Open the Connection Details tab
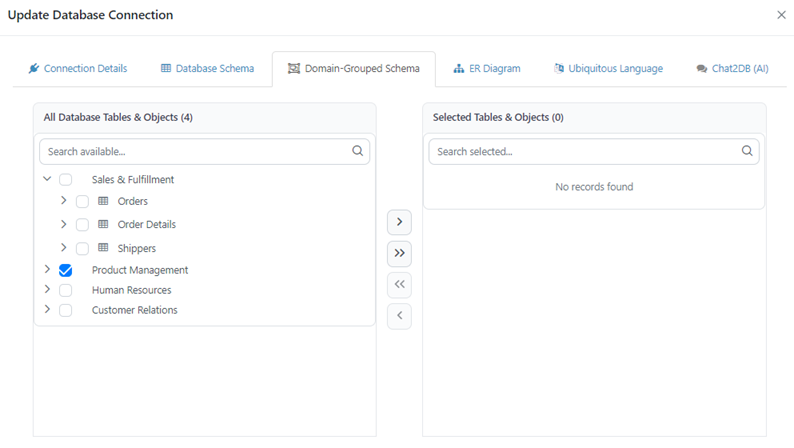Image resolution: width=794 pixels, height=448 pixels. click(78, 69)
